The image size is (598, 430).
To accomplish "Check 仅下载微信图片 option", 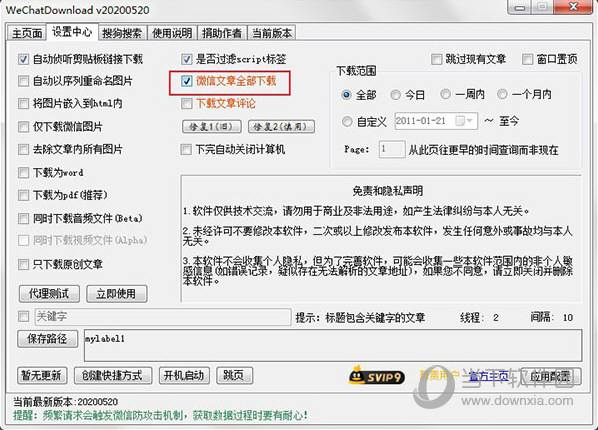I will (x=23, y=127).
